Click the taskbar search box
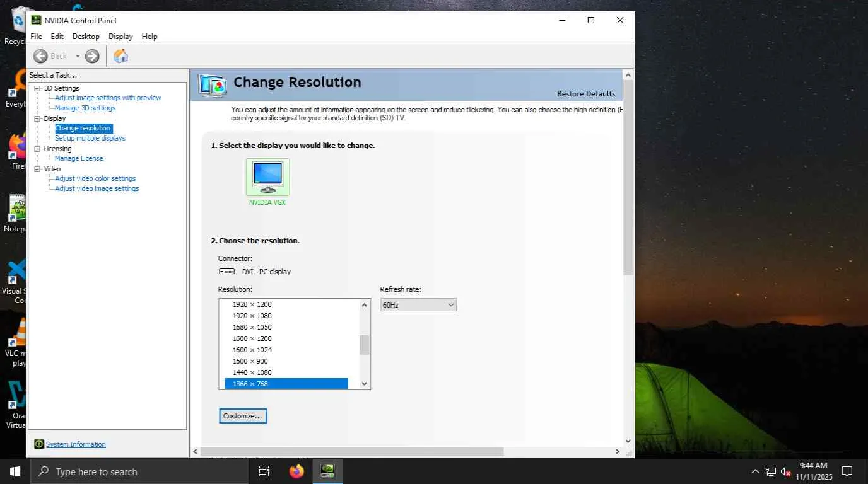The width and height of the screenshot is (868, 484). point(139,471)
